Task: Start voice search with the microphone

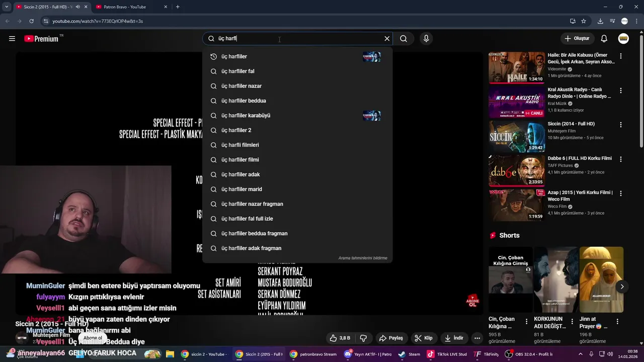Action: pos(426,39)
